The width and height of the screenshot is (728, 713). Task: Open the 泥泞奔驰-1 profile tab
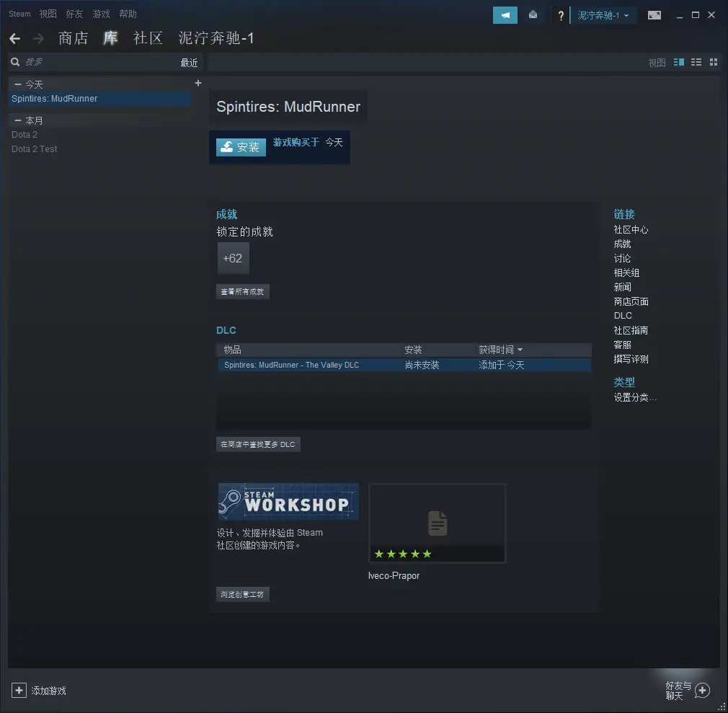point(216,38)
